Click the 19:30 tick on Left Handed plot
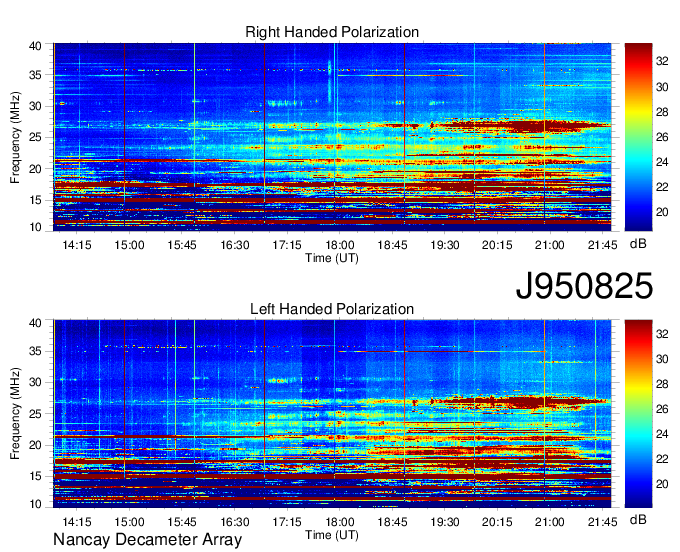 pyautogui.click(x=445, y=522)
